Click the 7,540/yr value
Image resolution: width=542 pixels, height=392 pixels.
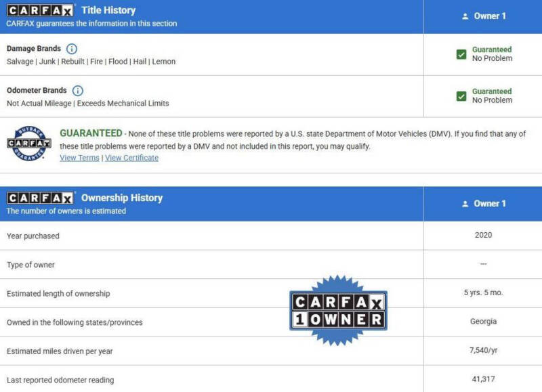[x=483, y=350]
